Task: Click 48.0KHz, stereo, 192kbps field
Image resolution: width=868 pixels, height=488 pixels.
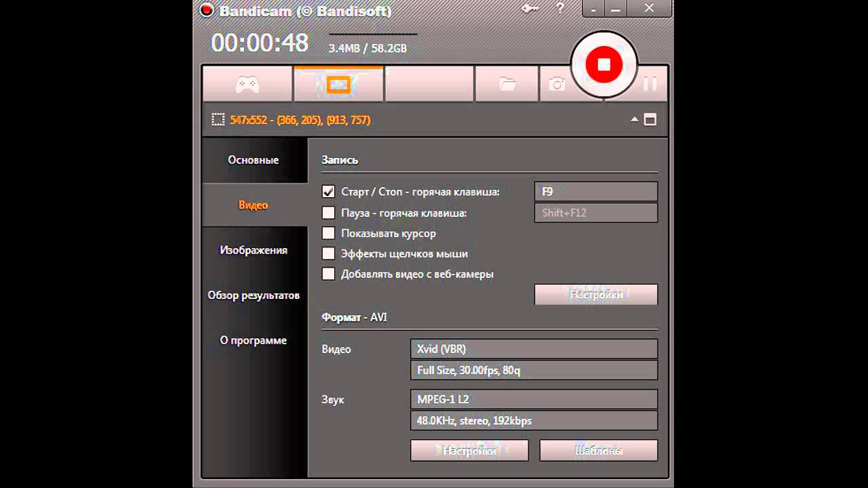Action: click(x=534, y=420)
